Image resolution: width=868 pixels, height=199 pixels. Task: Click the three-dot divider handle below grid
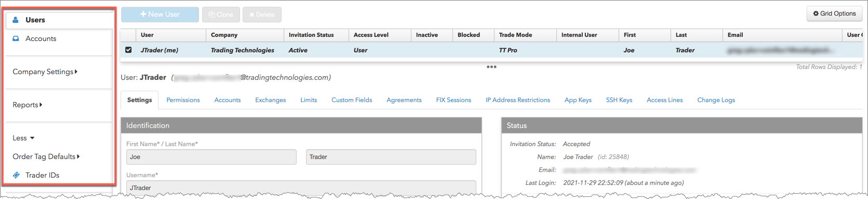tap(491, 67)
